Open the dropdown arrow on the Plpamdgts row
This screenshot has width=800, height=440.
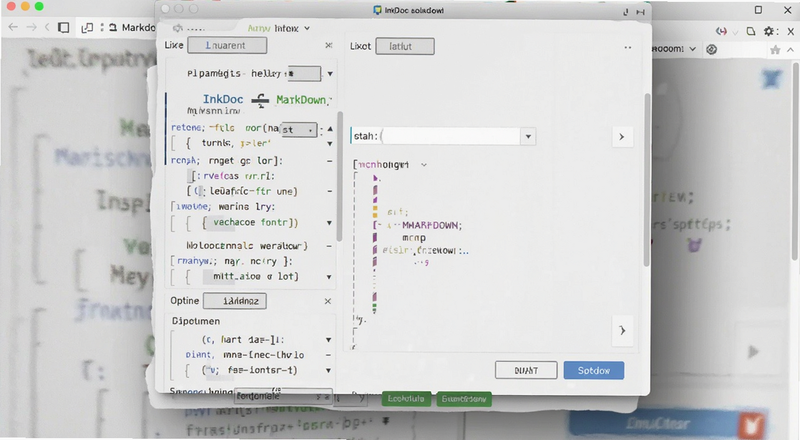coord(330,74)
